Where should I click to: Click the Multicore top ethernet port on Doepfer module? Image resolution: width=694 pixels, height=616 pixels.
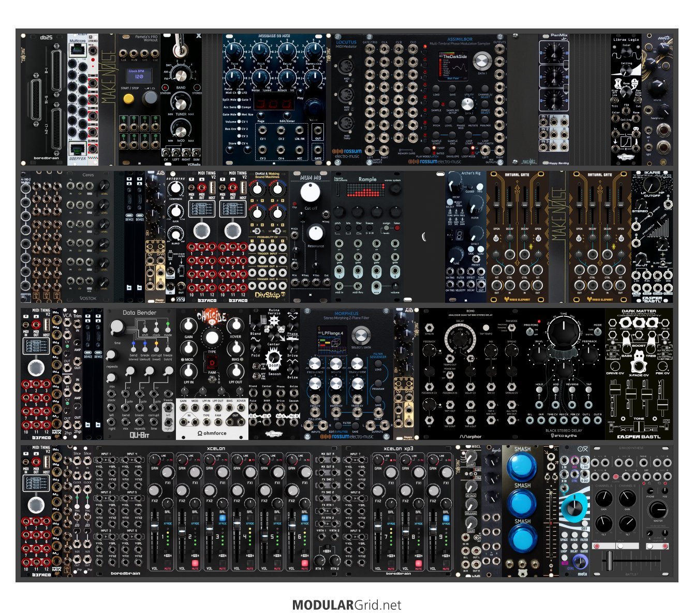tap(78, 50)
